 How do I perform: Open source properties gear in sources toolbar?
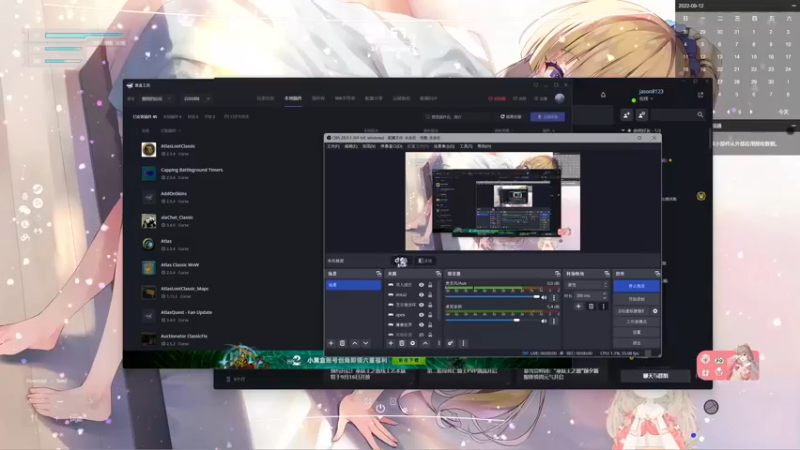tap(413, 343)
